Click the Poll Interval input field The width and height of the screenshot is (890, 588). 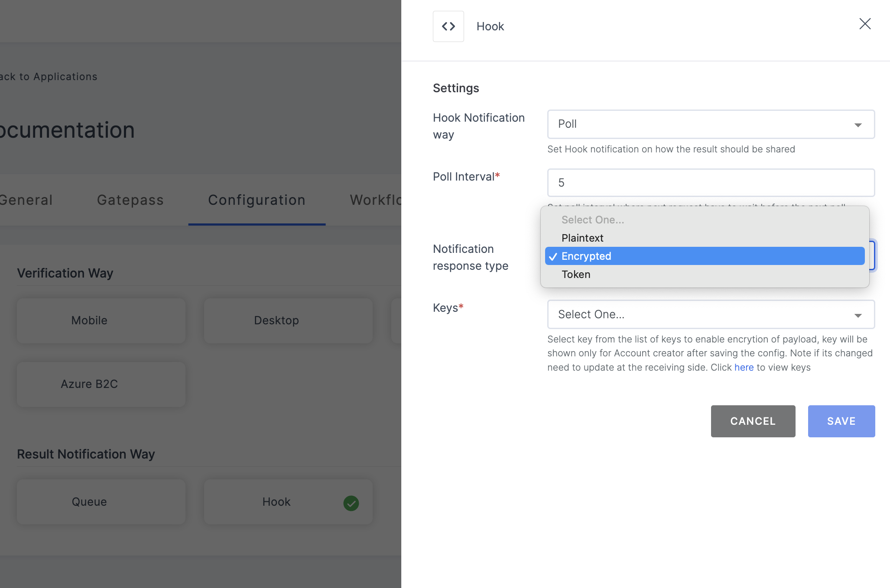click(x=711, y=182)
